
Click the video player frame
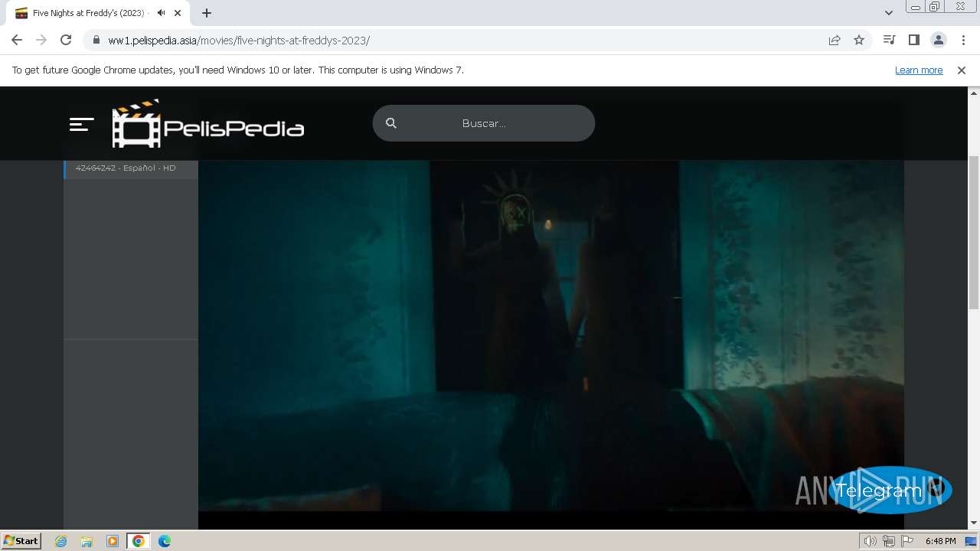[x=551, y=337]
